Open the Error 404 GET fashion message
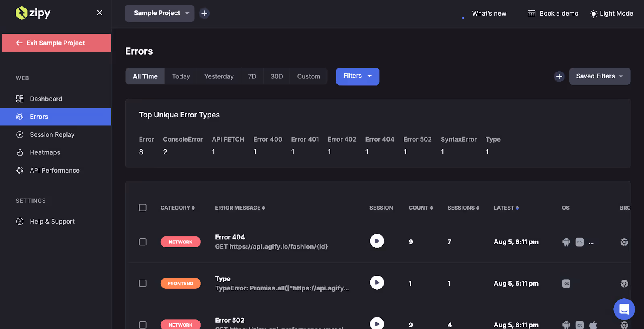Viewport: 644px width, 329px height. click(x=271, y=242)
